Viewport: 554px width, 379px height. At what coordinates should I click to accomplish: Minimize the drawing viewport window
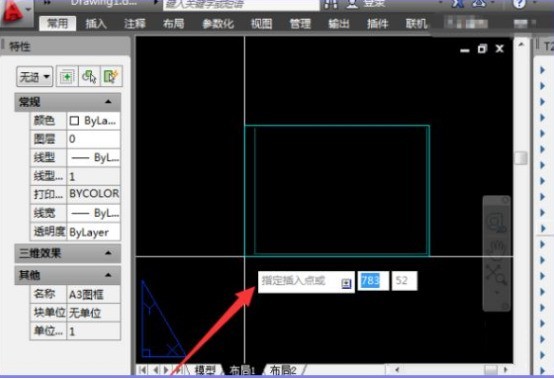tap(465, 50)
